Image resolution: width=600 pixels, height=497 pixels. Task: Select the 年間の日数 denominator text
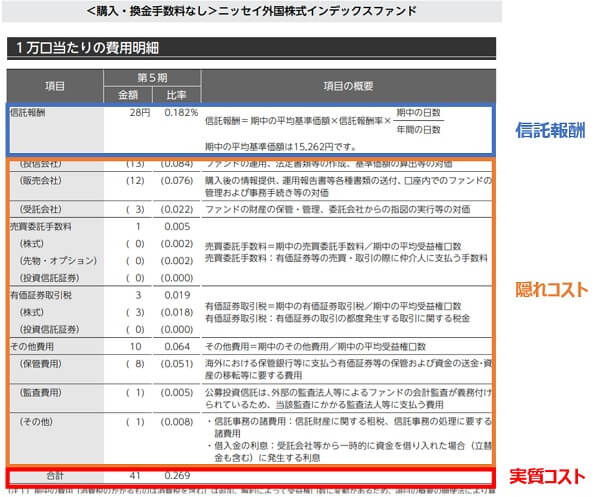[419, 130]
